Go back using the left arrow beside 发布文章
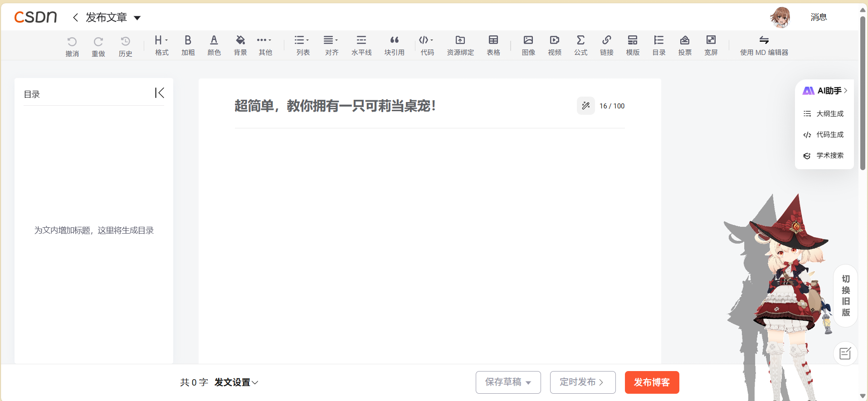868x401 pixels. (76, 17)
